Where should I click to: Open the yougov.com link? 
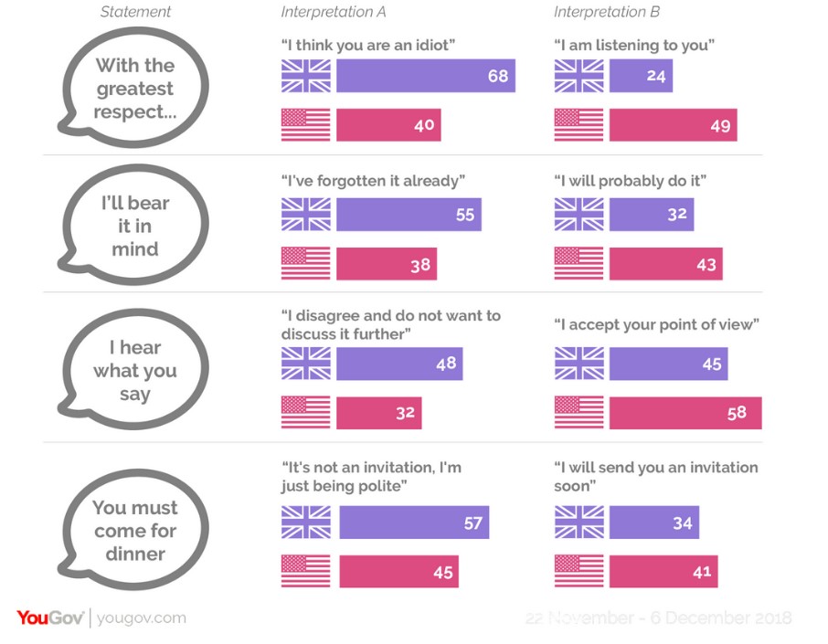pyautogui.click(x=141, y=618)
